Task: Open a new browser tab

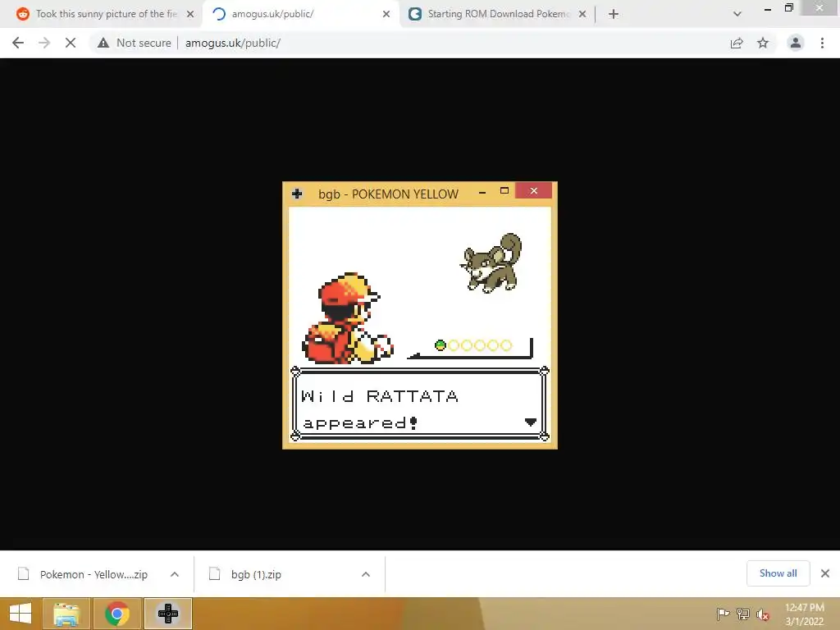Action: (614, 14)
